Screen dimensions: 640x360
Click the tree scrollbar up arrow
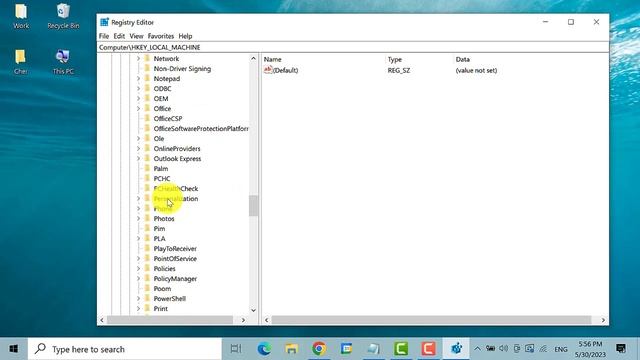tap(253, 59)
